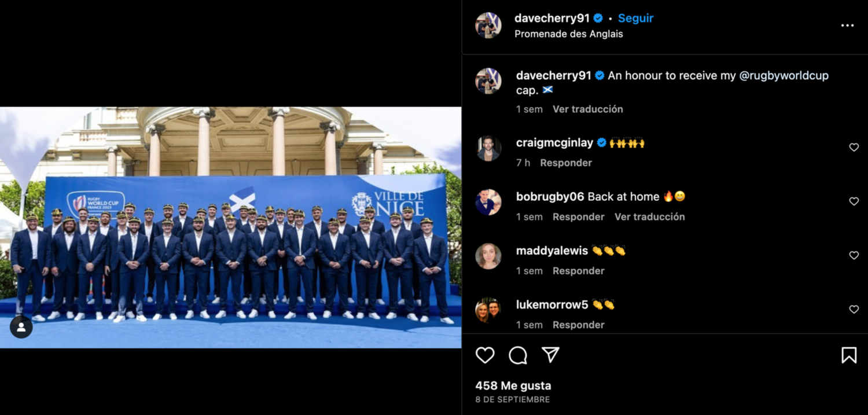View translation of the post caption
The width and height of the screenshot is (868, 415).
588,109
